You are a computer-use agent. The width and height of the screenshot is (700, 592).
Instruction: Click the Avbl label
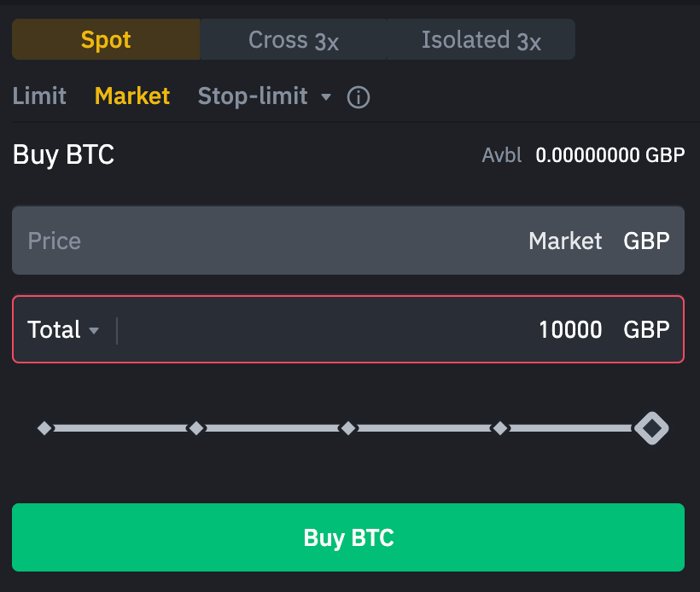click(501, 155)
